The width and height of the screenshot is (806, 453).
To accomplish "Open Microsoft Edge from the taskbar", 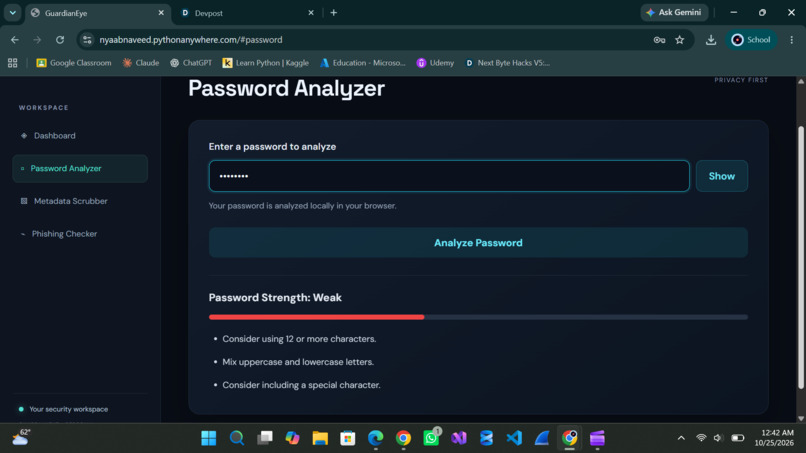I will click(376, 438).
